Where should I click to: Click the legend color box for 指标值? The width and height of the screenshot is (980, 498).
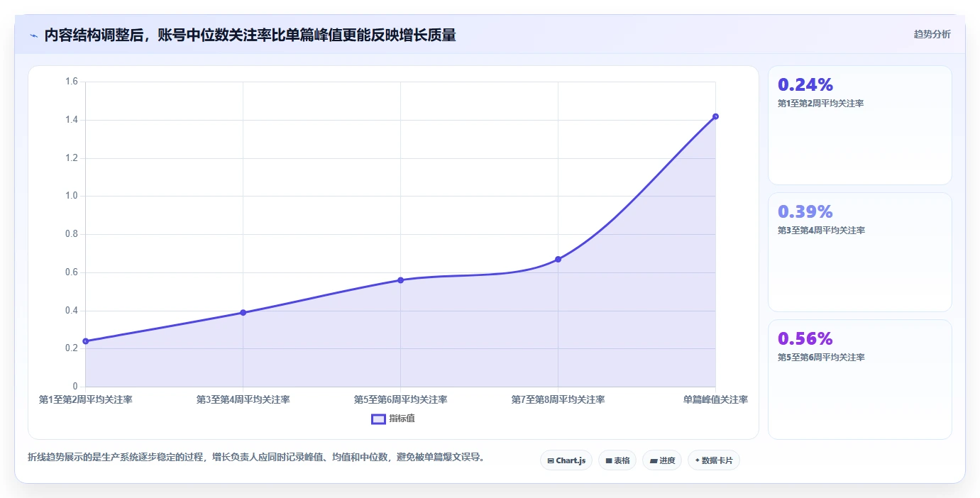point(379,419)
